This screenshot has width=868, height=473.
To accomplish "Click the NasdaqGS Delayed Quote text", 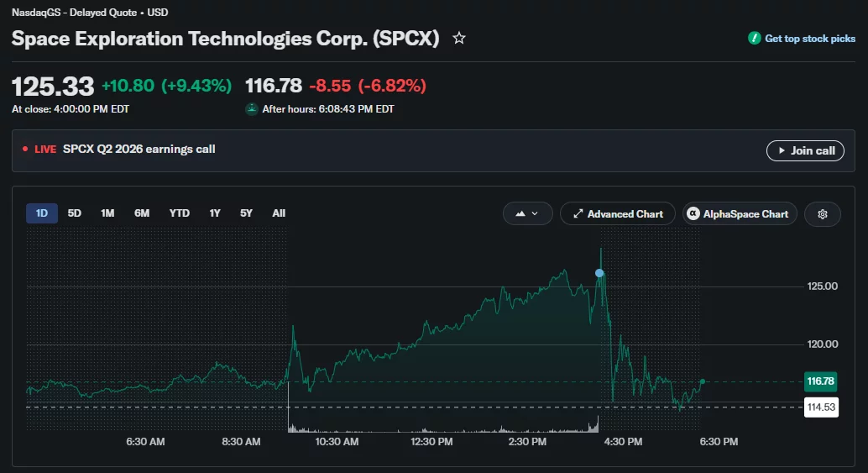I will click(90, 13).
